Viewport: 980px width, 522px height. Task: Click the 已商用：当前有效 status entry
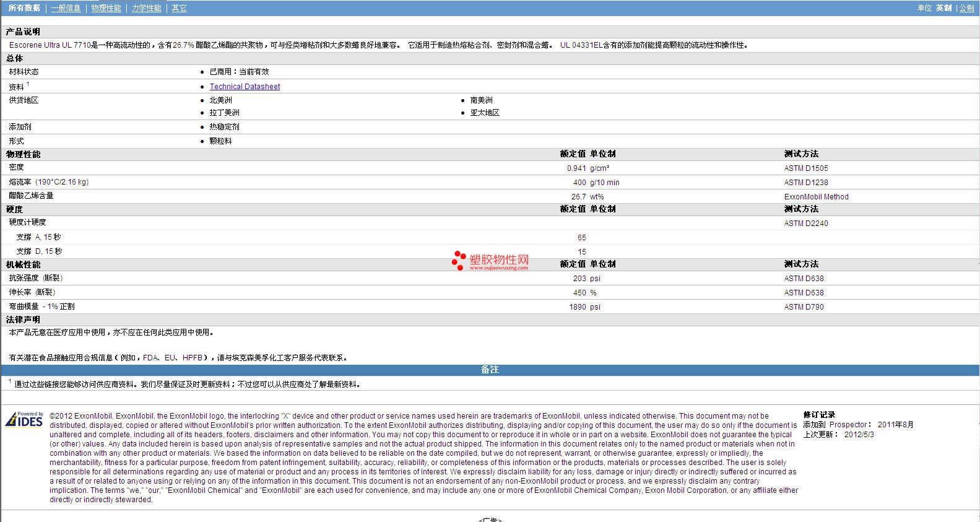pos(239,72)
